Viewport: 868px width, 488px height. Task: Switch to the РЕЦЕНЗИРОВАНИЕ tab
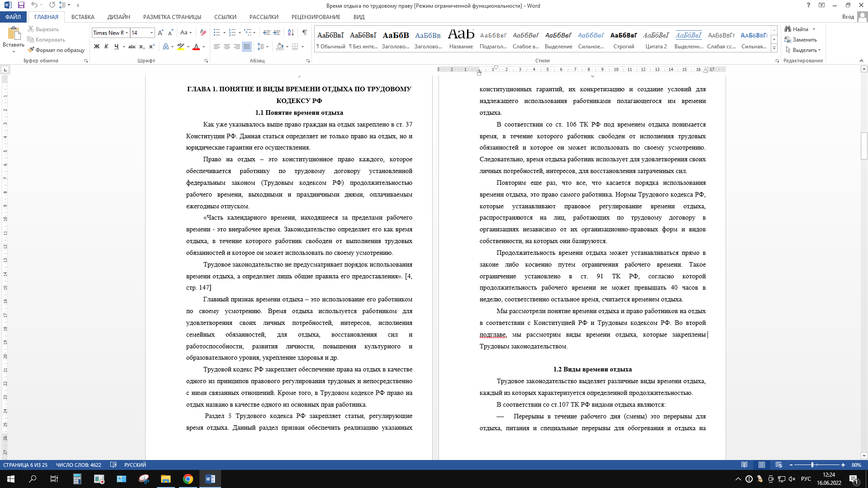coord(316,17)
